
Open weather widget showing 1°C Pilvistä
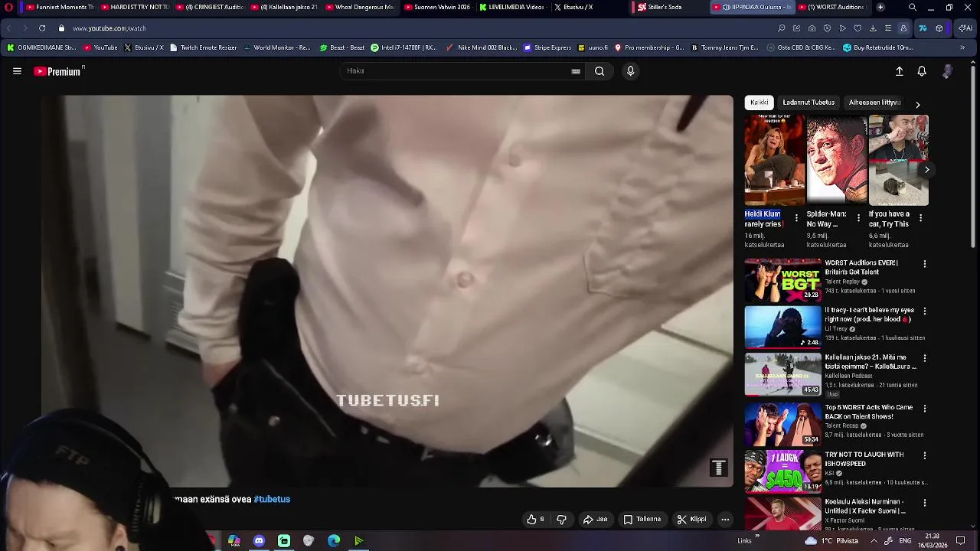(831, 541)
